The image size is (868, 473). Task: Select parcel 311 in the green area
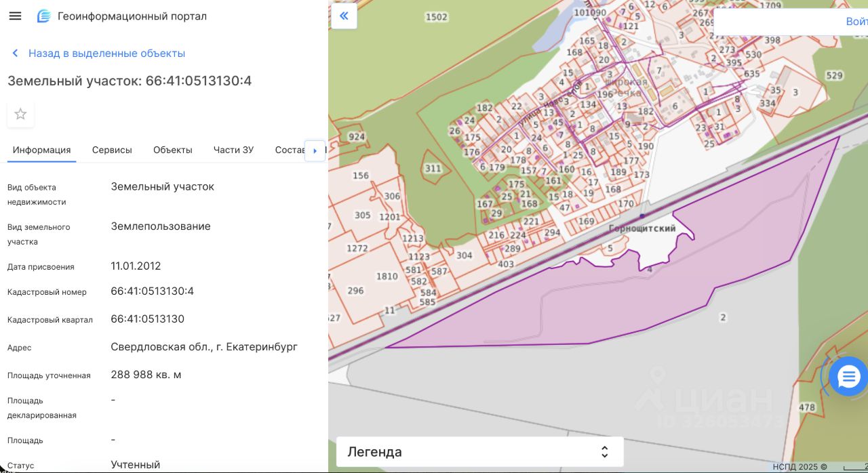click(433, 169)
